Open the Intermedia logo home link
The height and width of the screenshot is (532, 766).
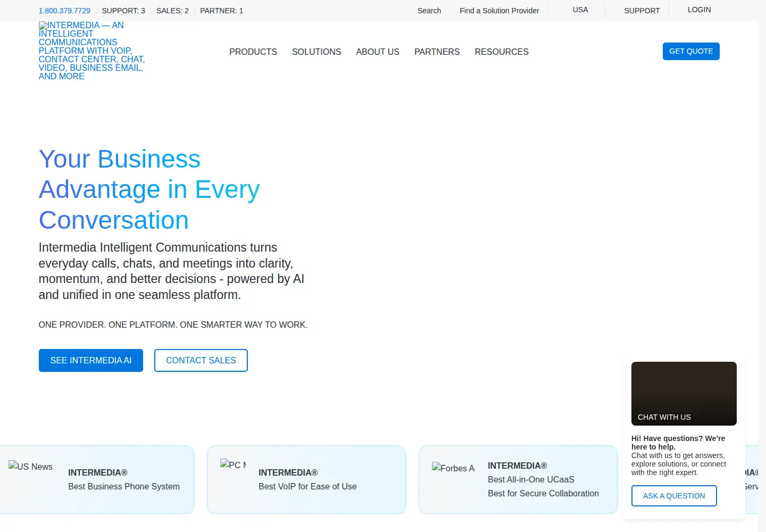(91, 51)
